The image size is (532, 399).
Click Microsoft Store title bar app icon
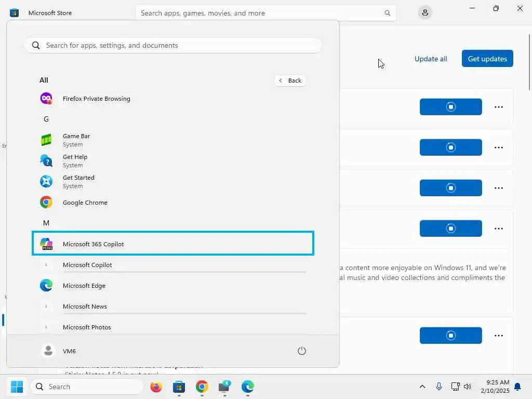[14, 13]
